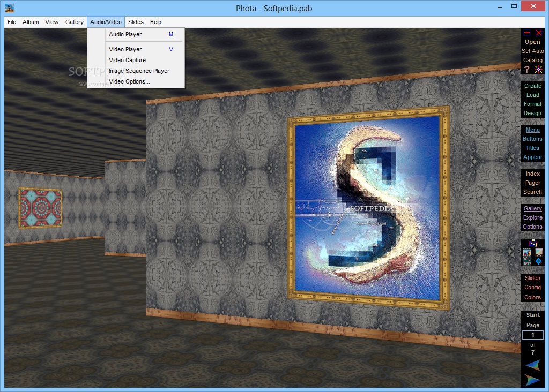The image size is (549, 392).
Task: Click Slides in the side panel
Action: [532, 278]
